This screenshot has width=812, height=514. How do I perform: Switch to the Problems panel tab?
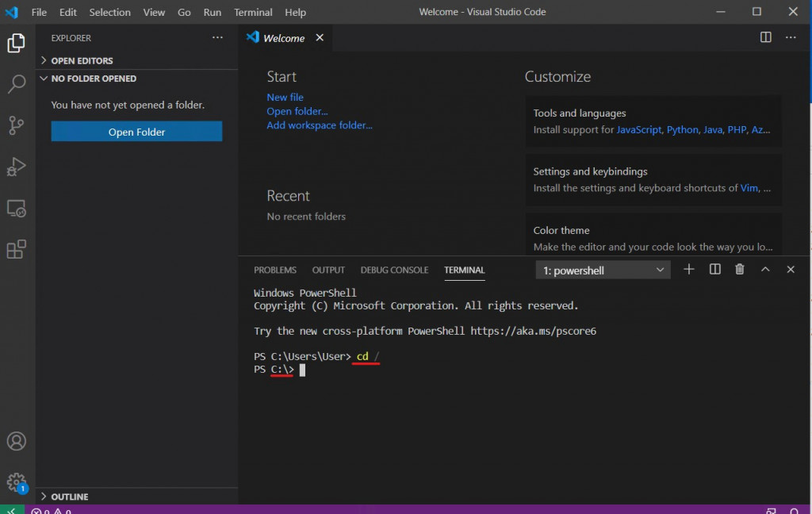point(275,270)
